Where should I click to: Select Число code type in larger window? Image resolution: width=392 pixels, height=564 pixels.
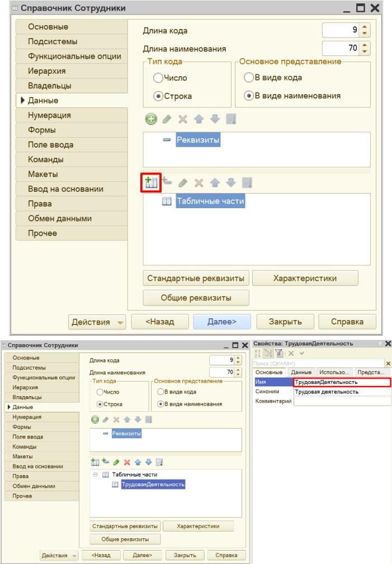[x=158, y=78]
